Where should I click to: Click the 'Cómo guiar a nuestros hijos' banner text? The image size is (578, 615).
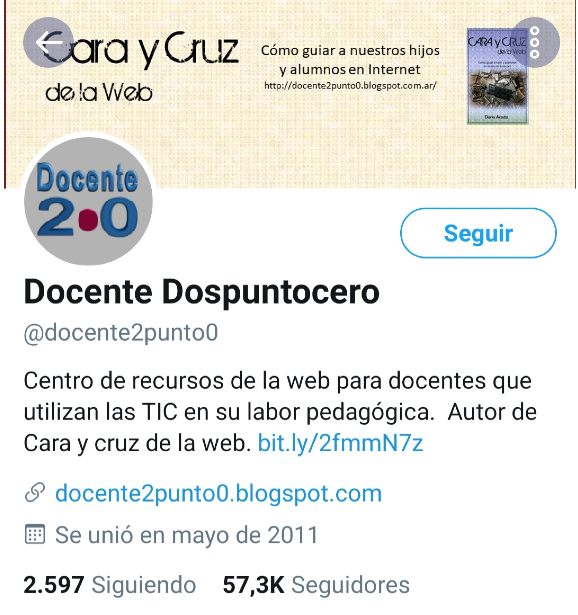click(x=350, y=51)
